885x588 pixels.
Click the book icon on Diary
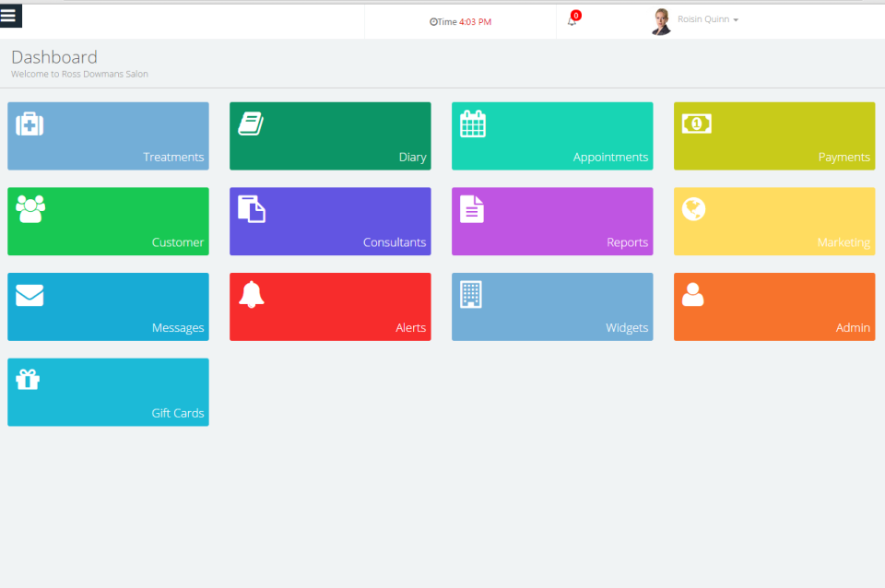[x=251, y=123]
